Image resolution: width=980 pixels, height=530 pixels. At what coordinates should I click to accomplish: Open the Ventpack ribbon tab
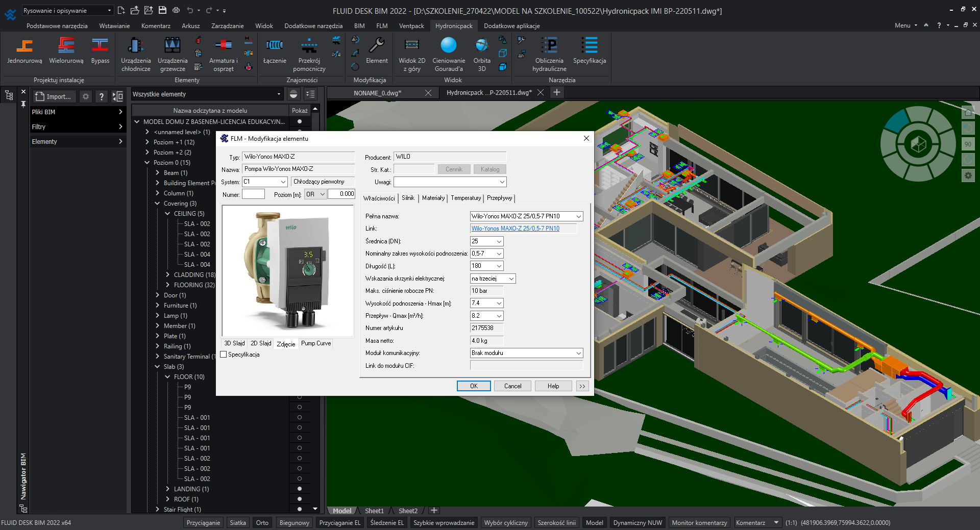[411, 26]
